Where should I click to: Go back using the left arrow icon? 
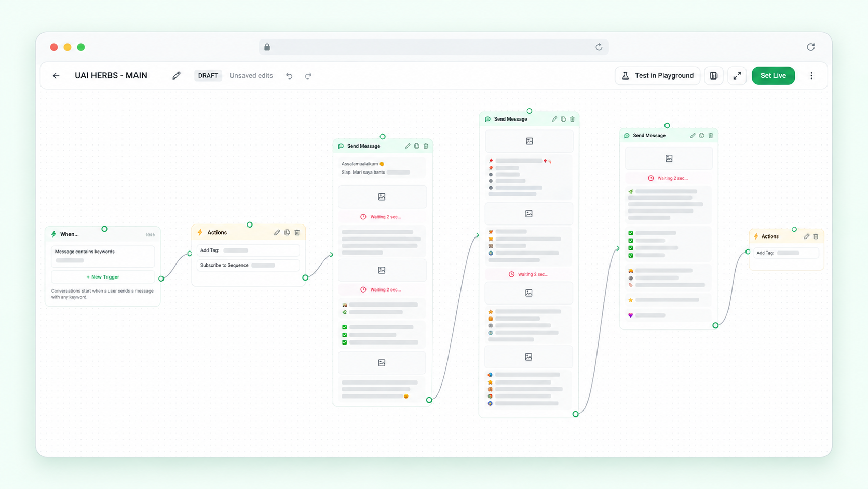56,76
